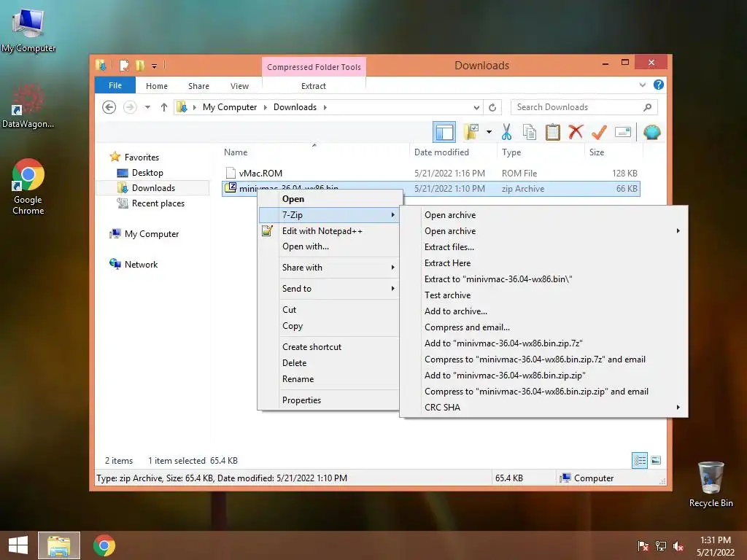Open the Recycle Bin desktop icon
This screenshot has height=560, width=747.
tap(711, 484)
